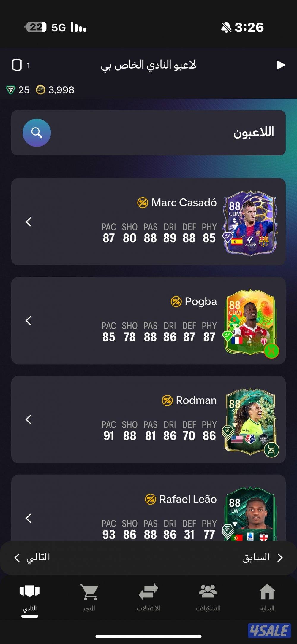Expand the Rodman row chevron

point(29,419)
